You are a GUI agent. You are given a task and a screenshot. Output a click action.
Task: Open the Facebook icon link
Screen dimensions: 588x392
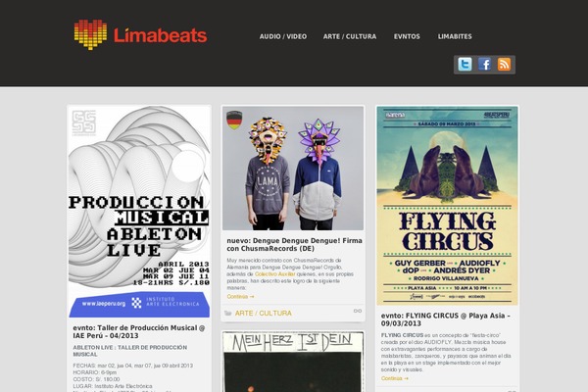pyautogui.click(x=484, y=64)
